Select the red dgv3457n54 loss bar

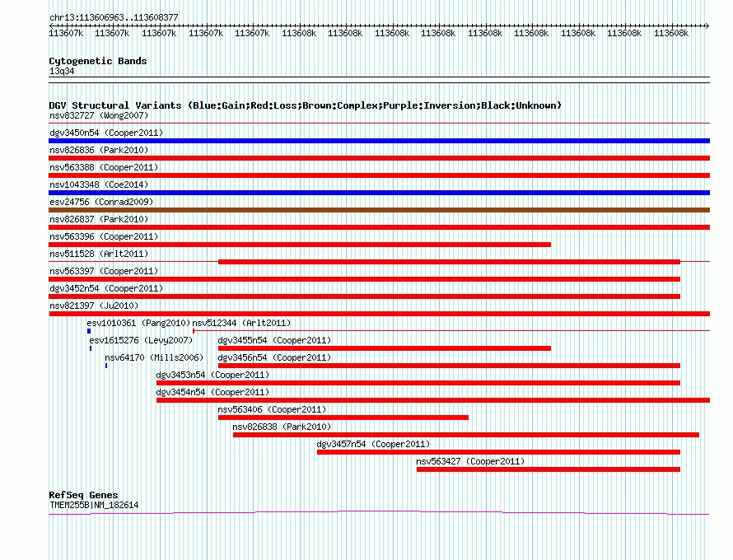tap(499, 452)
